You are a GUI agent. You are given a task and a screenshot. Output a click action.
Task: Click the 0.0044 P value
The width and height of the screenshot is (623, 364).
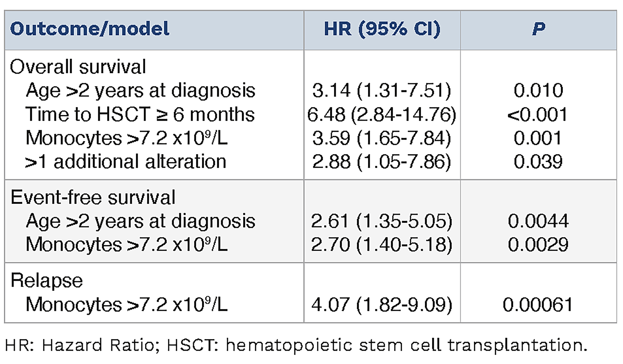538,221
